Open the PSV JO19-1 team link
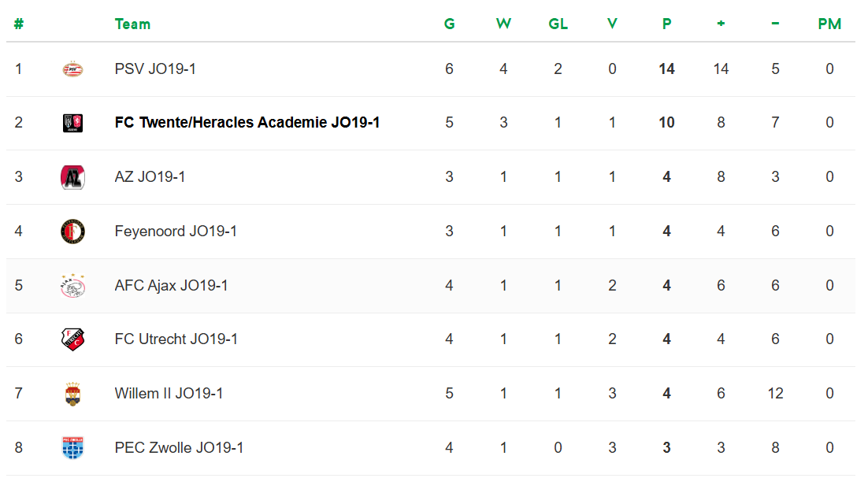 click(x=155, y=69)
